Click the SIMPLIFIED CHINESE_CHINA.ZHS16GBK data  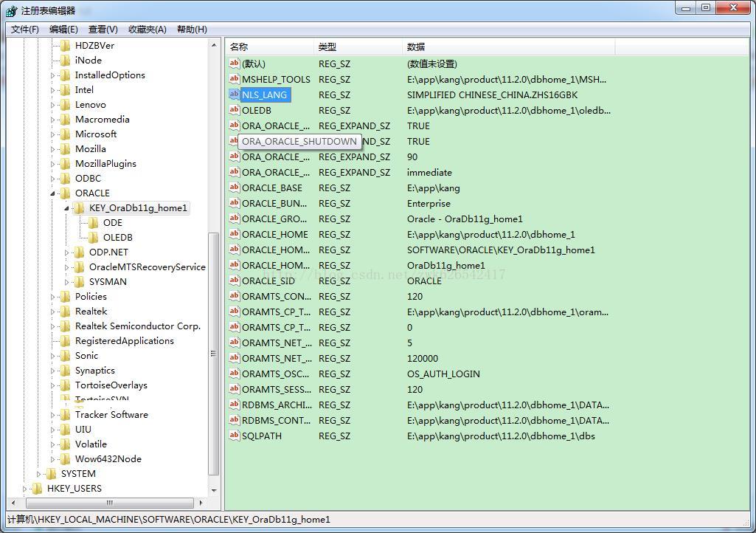492,94
